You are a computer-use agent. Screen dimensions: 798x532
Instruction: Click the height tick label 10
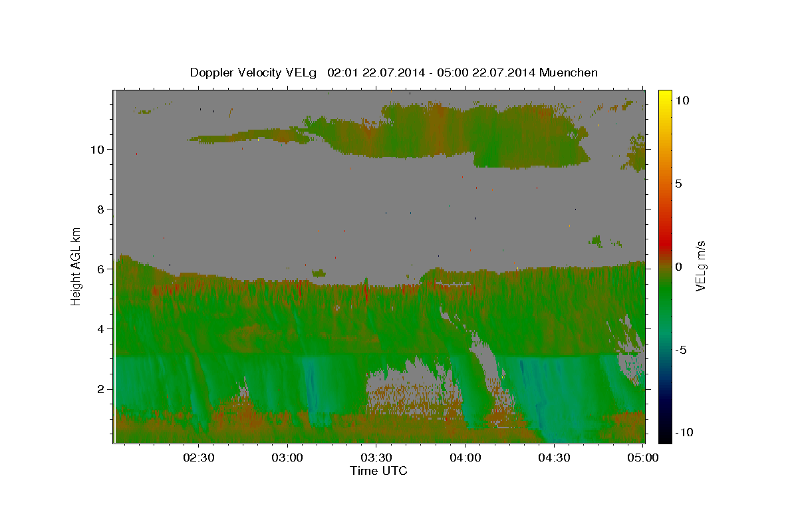click(99, 149)
